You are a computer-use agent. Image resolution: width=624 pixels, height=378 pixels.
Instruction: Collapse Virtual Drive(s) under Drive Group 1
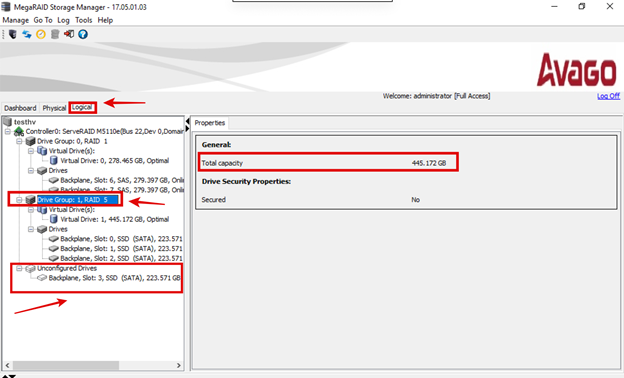click(x=31, y=210)
